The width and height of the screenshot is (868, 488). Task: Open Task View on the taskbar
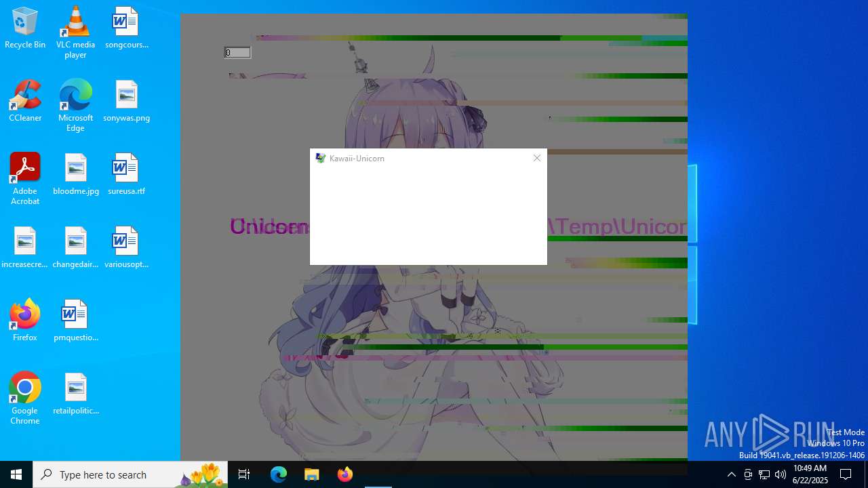pyautogui.click(x=244, y=474)
